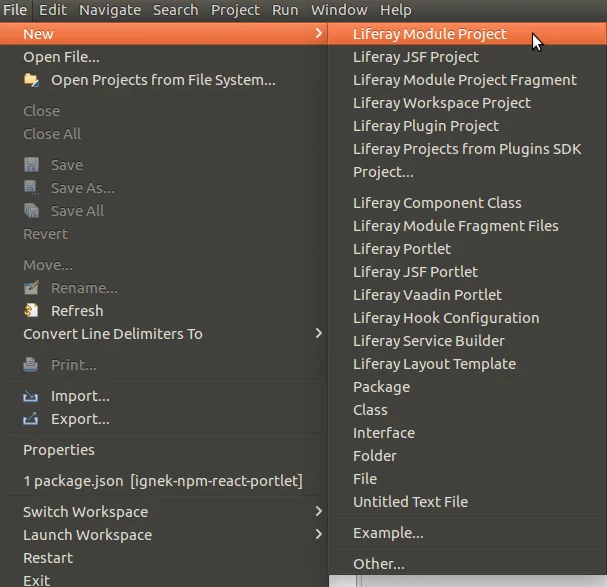
Task: Open the Window menu
Action: [339, 10]
